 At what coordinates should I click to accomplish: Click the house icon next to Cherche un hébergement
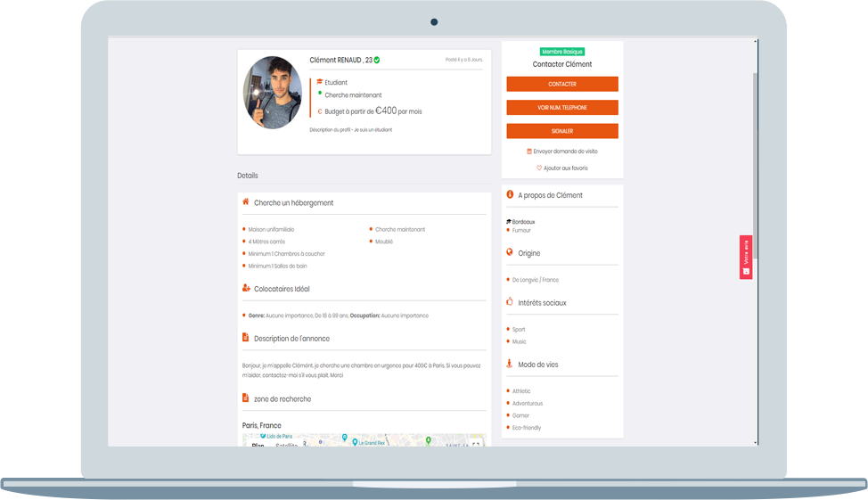click(245, 202)
